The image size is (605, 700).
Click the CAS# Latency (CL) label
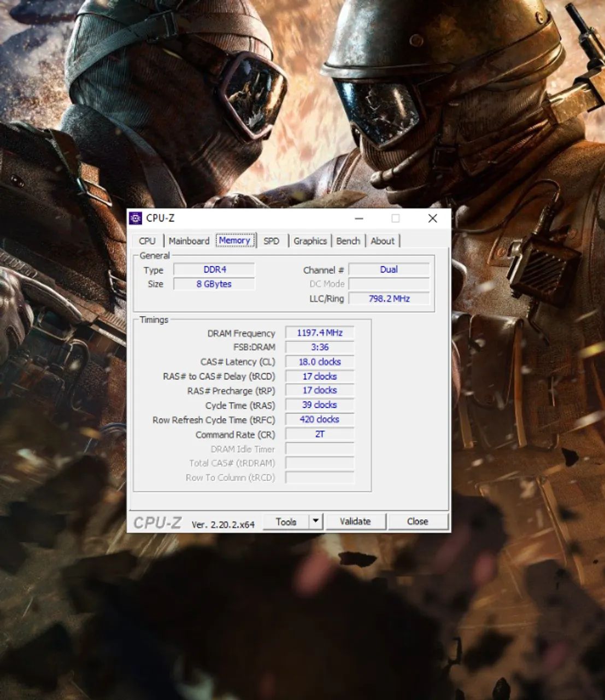coord(238,362)
